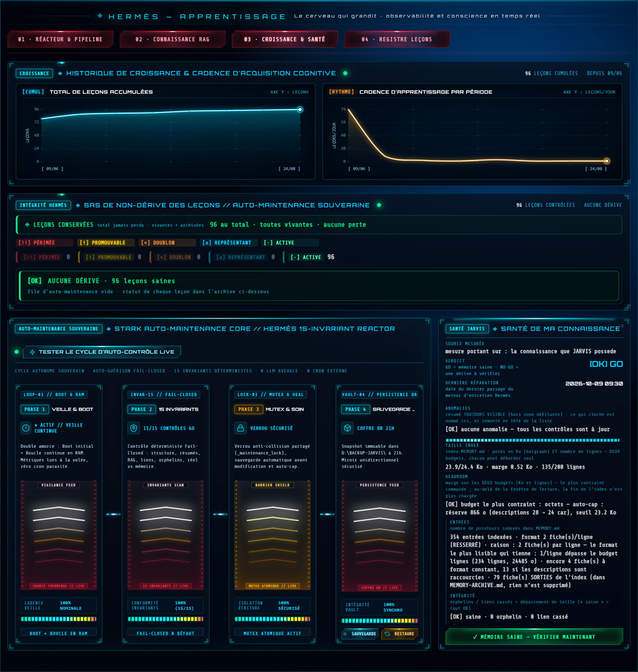Click Mémoire saine – Vérifier maintenant button

click(x=534, y=637)
